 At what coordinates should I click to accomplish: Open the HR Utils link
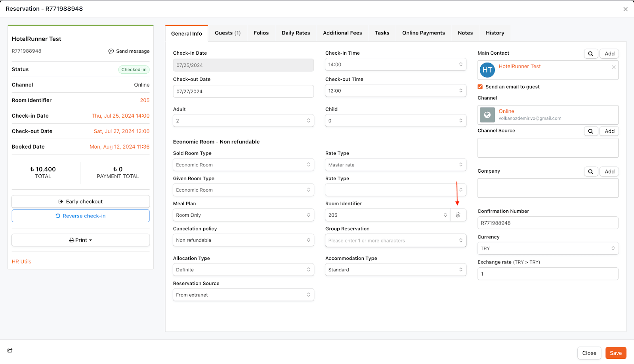21,262
